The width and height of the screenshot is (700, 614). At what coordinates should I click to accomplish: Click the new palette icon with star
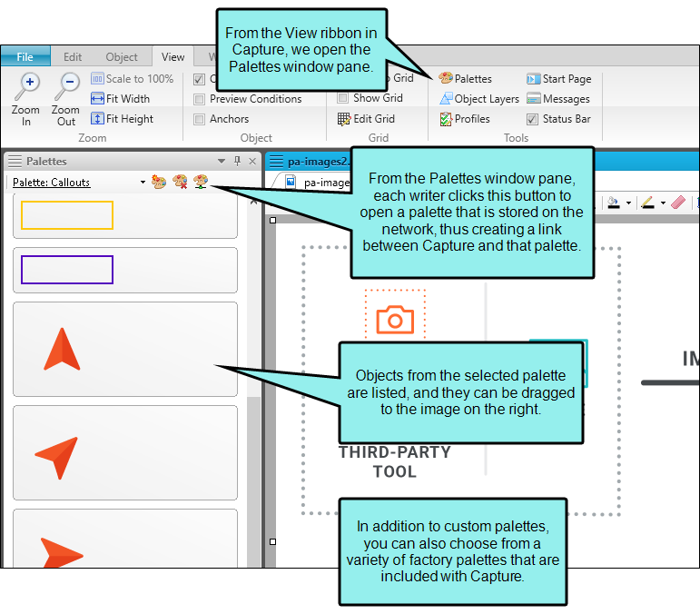[159, 182]
